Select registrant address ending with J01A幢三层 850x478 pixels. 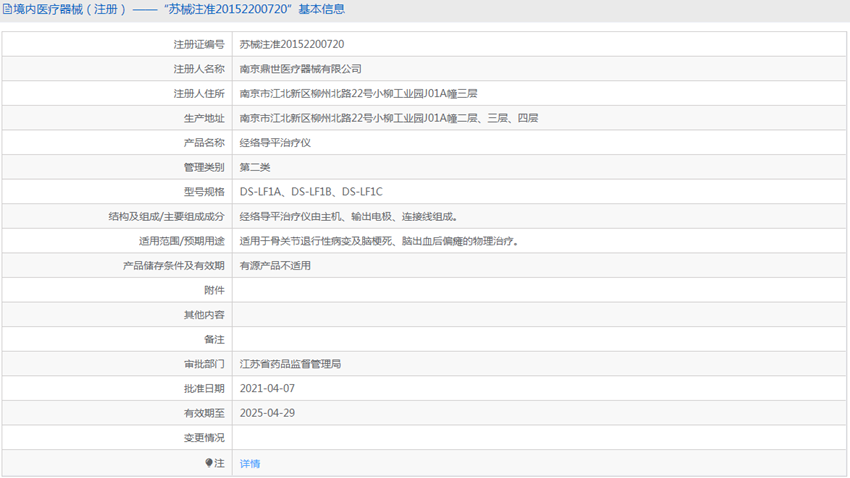click(358, 94)
